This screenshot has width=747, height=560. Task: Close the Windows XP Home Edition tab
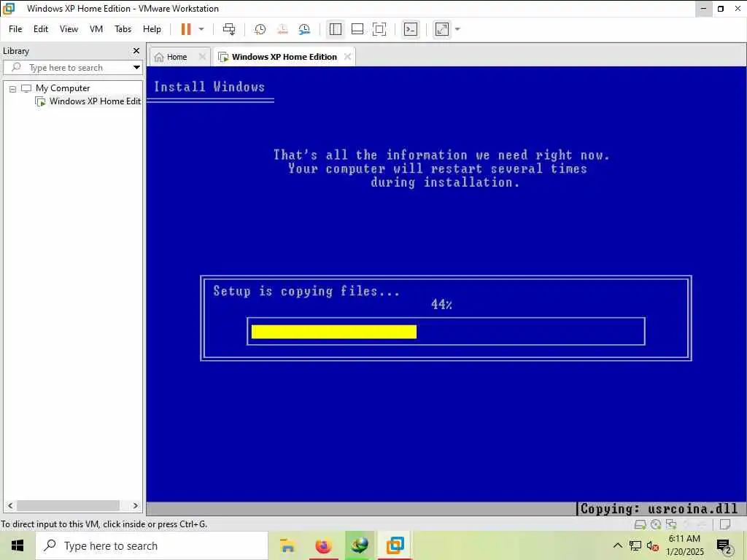(348, 57)
